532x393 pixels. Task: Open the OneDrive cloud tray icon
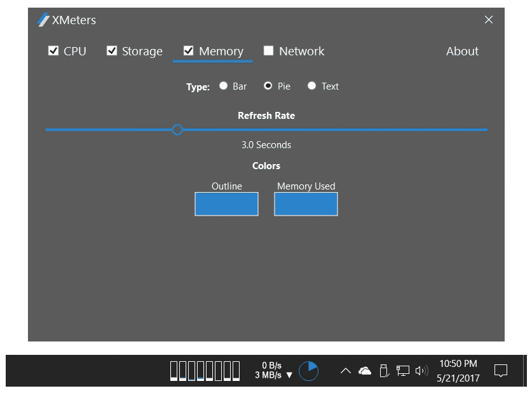365,371
